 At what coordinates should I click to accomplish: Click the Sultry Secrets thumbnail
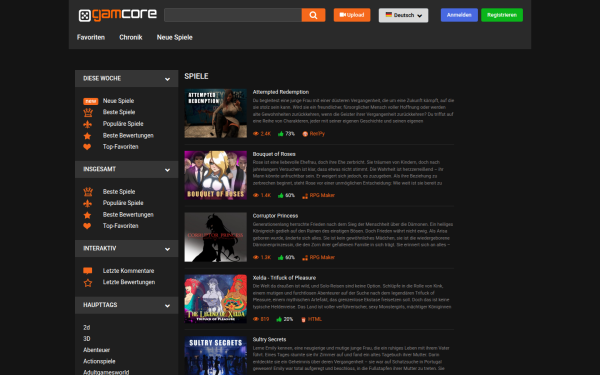point(215,356)
